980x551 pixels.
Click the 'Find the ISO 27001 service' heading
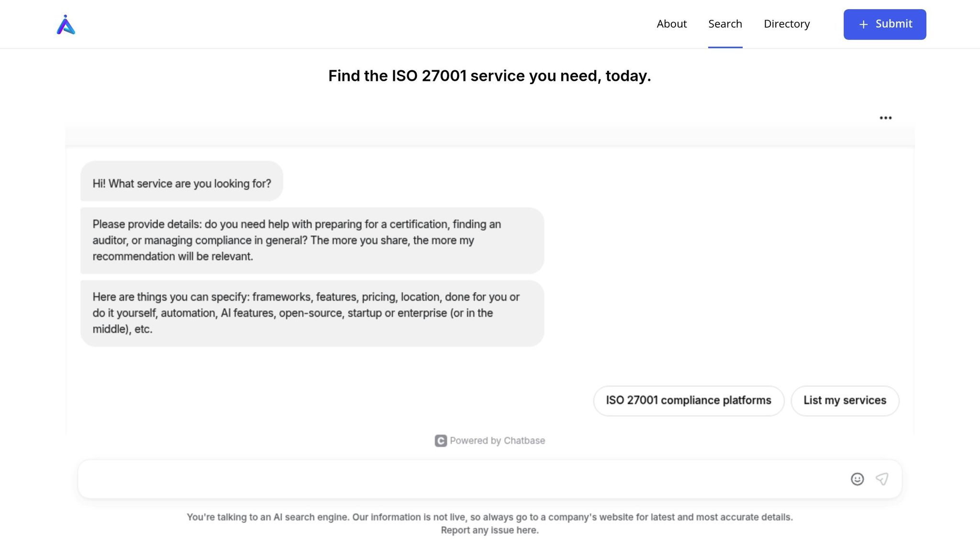point(489,76)
